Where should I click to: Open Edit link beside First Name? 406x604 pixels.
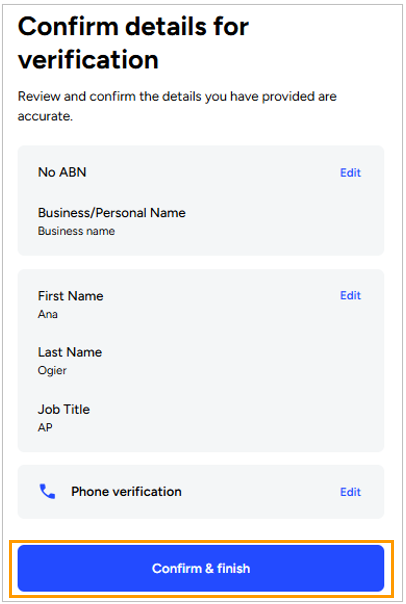click(350, 295)
